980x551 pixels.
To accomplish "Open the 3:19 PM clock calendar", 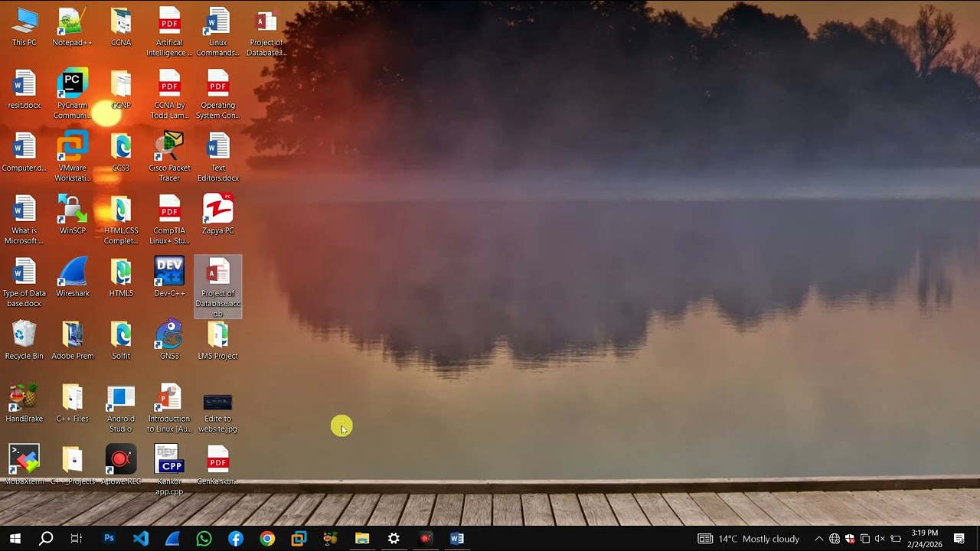I will pyautogui.click(x=926, y=539).
